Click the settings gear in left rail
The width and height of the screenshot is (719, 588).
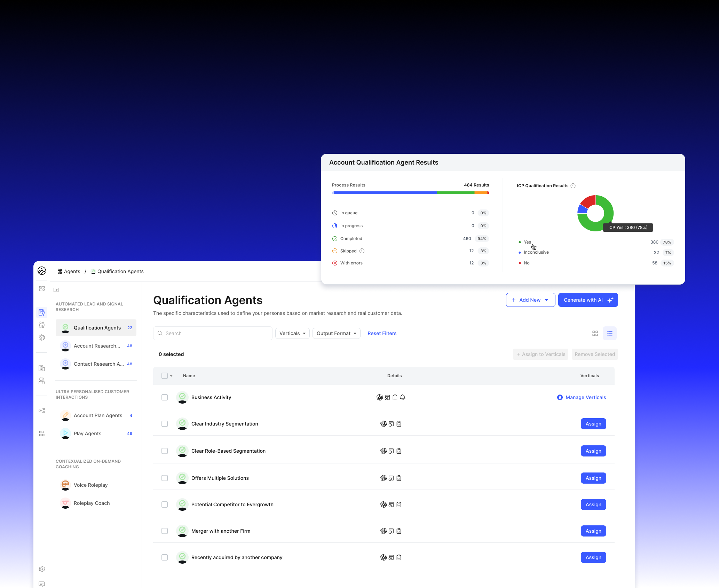click(x=42, y=569)
